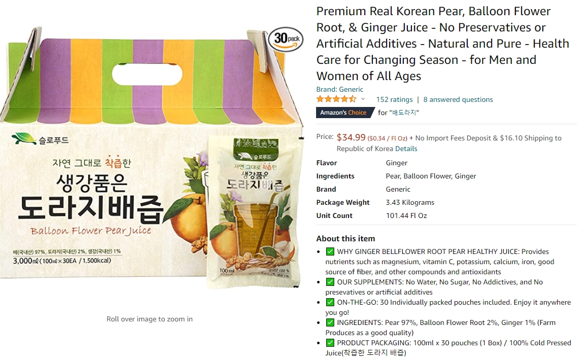Open the 152 ratings link

tap(394, 99)
